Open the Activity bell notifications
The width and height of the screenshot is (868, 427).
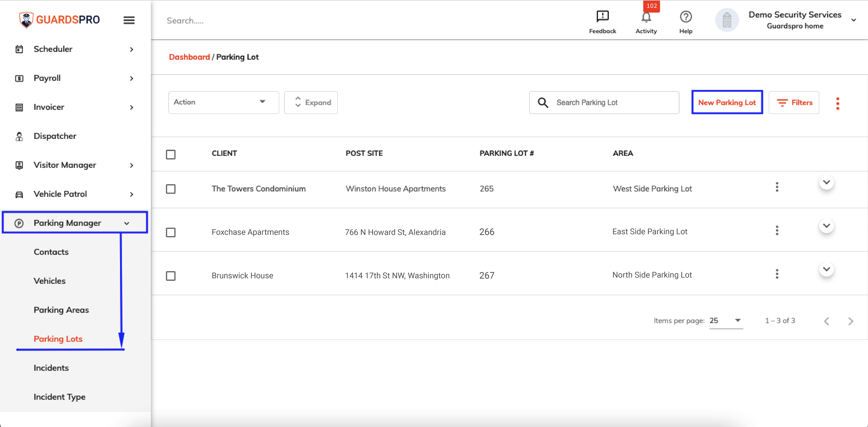coord(646,17)
